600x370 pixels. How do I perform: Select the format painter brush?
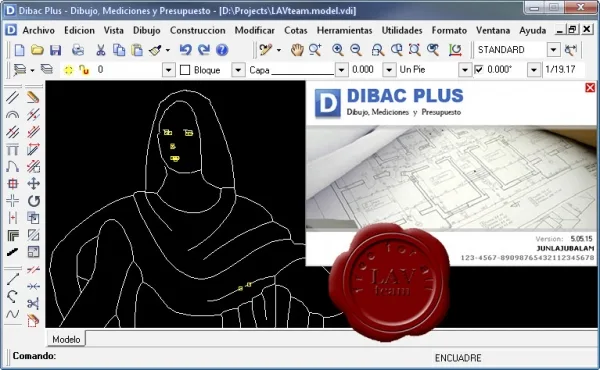(155, 50)
